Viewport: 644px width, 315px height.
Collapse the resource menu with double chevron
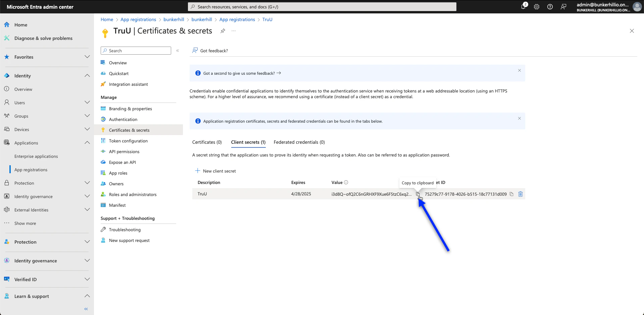[178, 51]
